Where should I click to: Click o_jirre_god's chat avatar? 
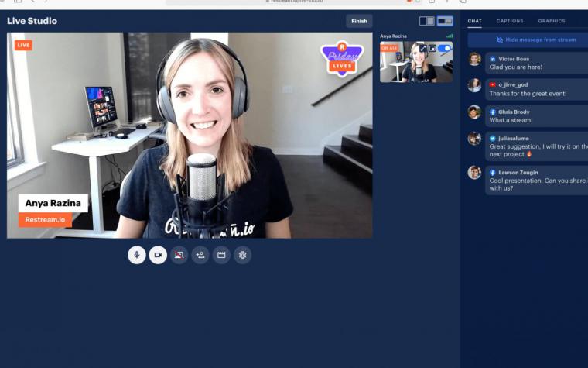tap(474, 85)
